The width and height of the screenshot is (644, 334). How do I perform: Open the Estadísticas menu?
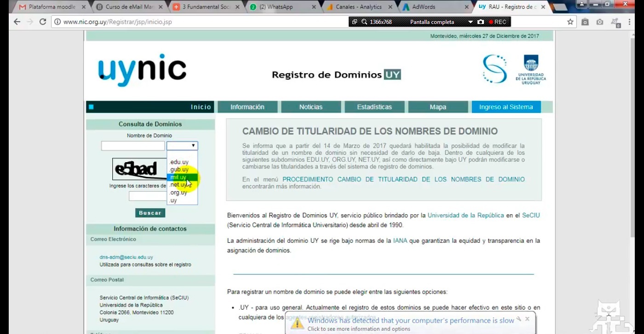374,107
